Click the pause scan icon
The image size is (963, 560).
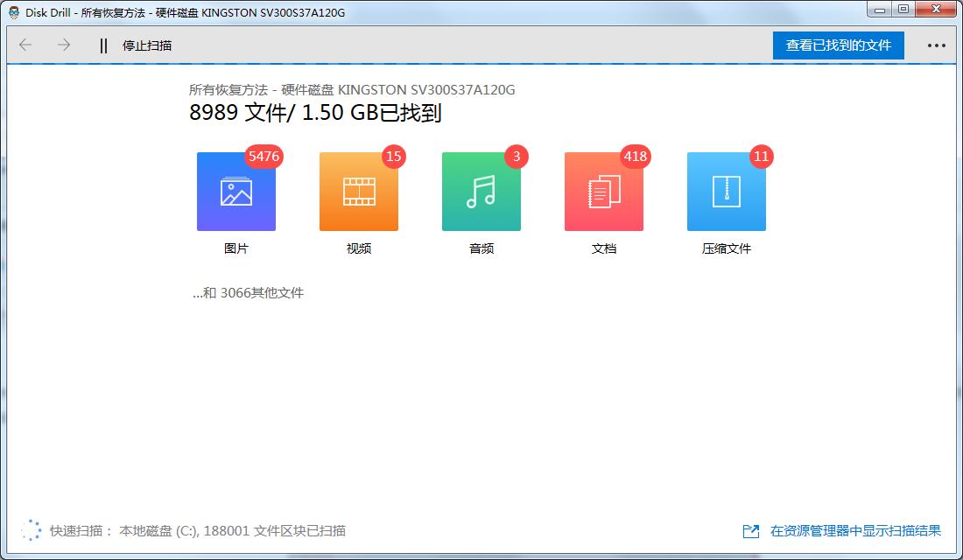click(103, 45)
